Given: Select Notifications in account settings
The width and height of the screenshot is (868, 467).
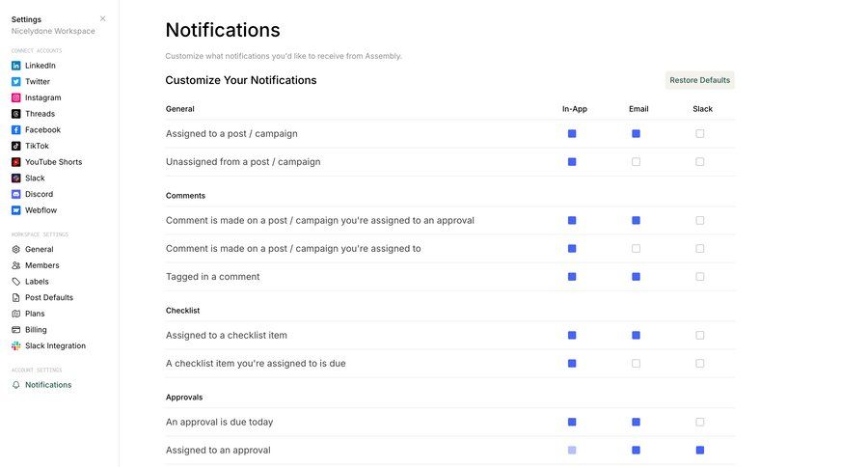Looking at the screenshot, I should point(47,384).
